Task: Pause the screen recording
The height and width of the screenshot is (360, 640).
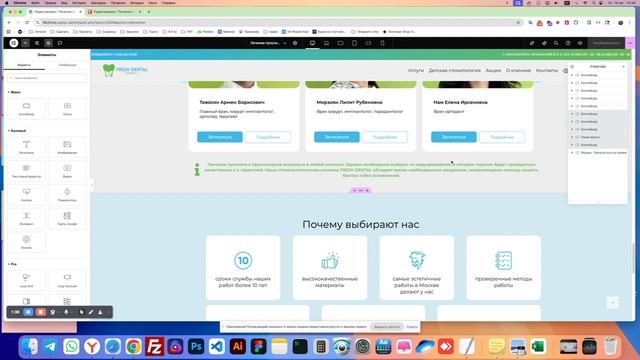Action: [28, 312]
